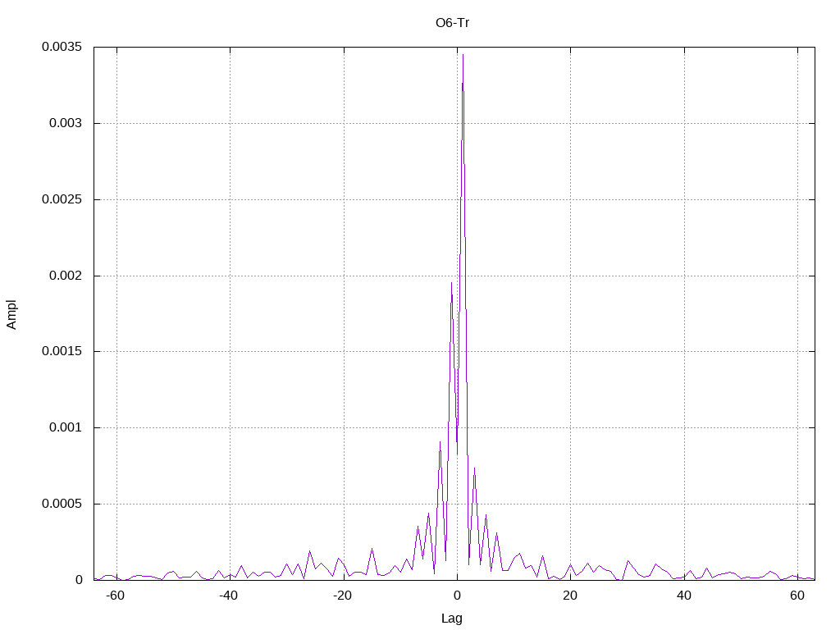Screen dimensions: 840x630
Task: Click the plot title O6-Tr
Action: click(x=452, y=22)
